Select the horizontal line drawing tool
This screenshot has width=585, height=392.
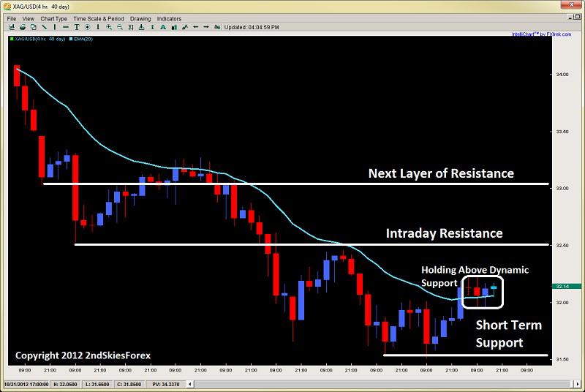[x=66, y=27]
